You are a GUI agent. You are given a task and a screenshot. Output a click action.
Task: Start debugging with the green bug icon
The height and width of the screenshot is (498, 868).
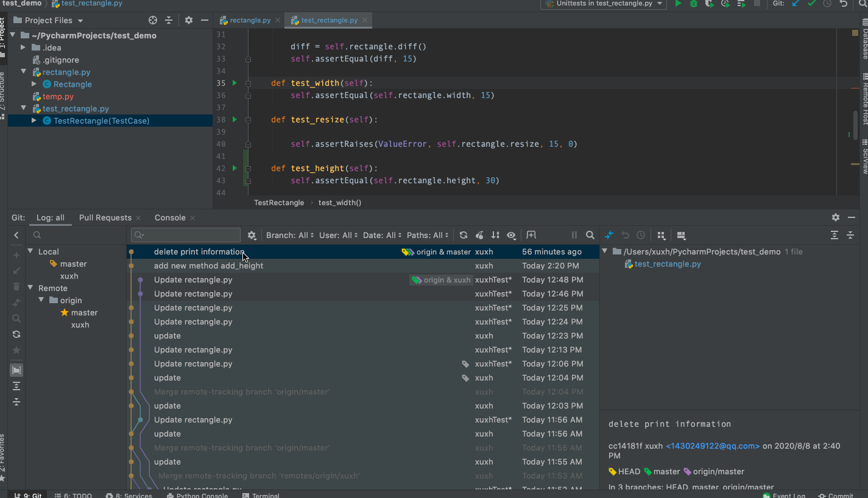694,4
